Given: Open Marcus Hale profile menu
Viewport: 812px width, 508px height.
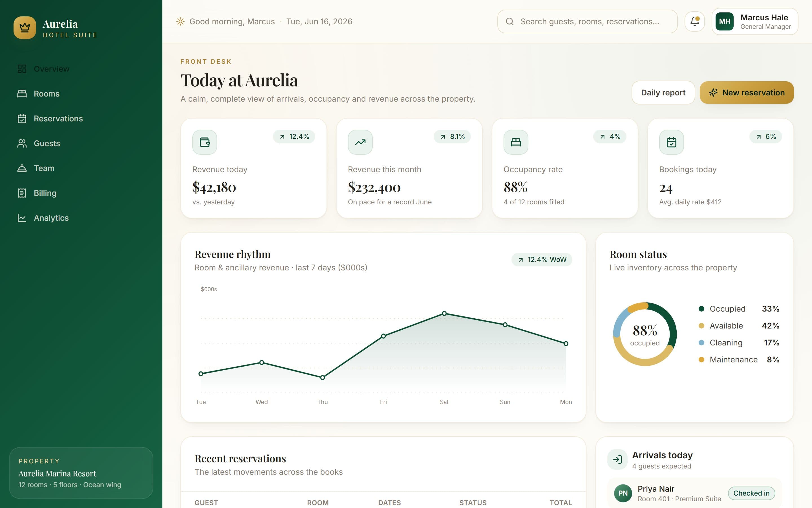Looking at the screenshot, I should pyautogui.click(x=754, y=21).
